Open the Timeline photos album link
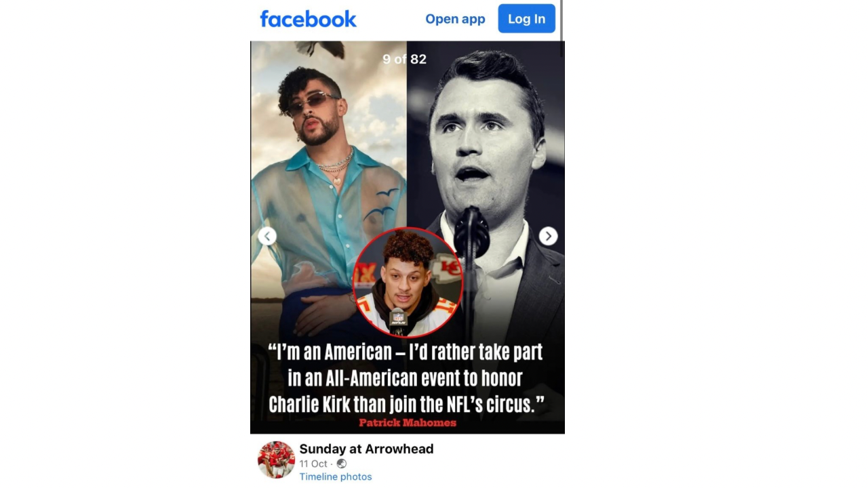868x488 pixels. pyautogui.click(x=336, y=476)
